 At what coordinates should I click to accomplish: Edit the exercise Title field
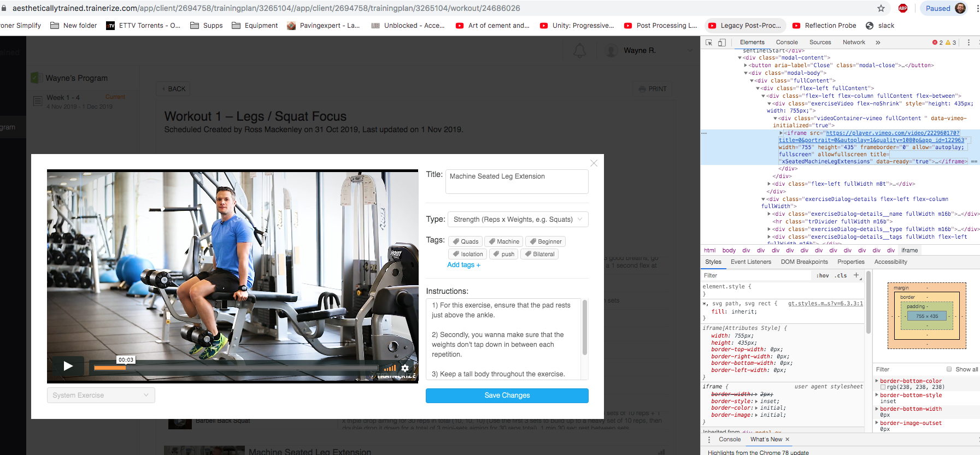click(x=517, y=181)
